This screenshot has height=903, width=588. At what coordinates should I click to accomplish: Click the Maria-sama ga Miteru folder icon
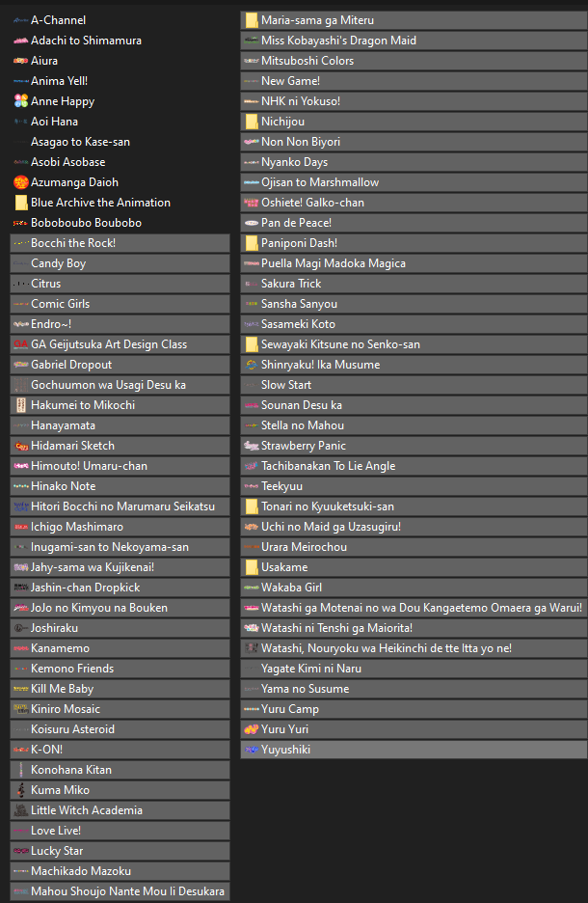click(x=252, y=20)
